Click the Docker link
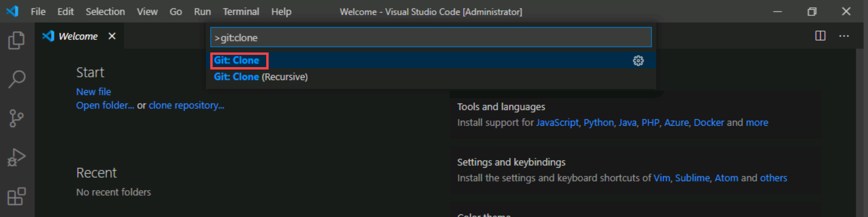The height and width of the screenshot is (217, 868). pyautogui.click(x=709, y=122)
